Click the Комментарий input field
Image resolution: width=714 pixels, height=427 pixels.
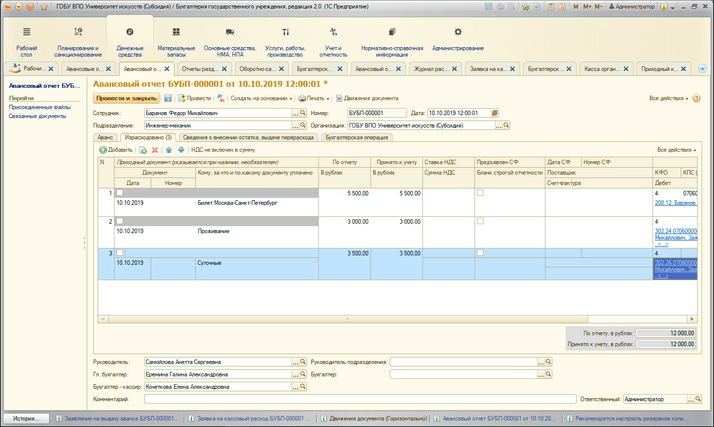359,399
